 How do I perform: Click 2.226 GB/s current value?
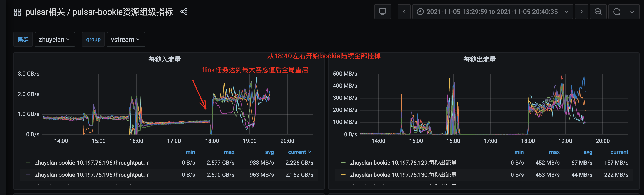coord(299,163)
